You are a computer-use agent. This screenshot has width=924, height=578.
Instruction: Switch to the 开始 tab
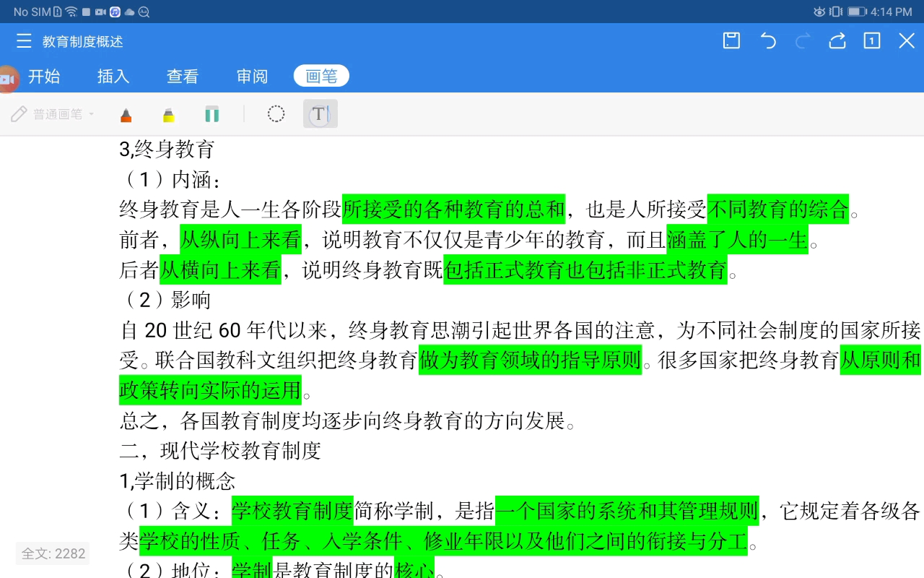click(x=44, y=76)
